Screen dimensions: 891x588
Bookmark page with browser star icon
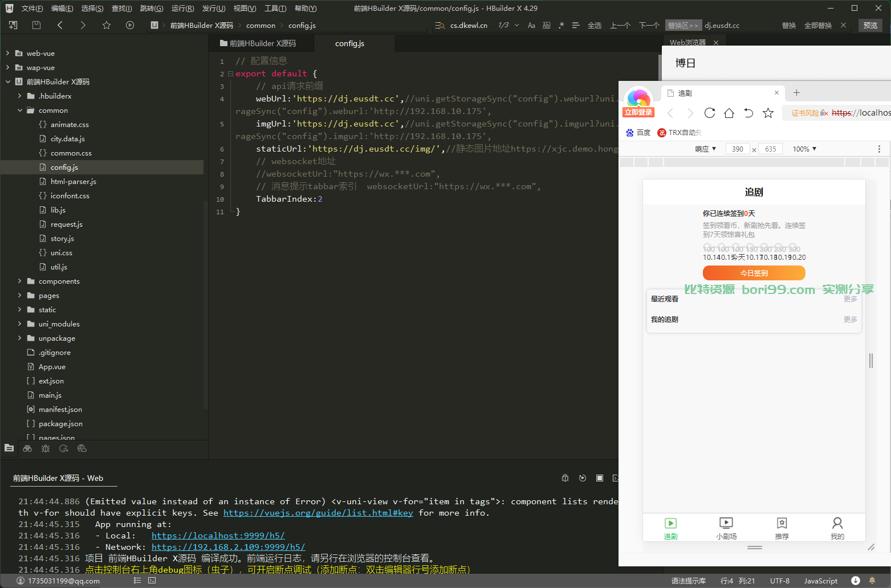(x=768, y=113)
